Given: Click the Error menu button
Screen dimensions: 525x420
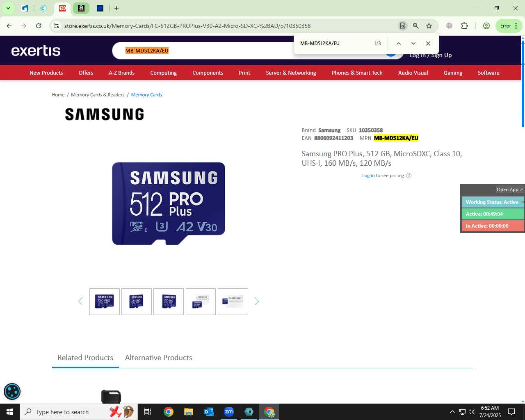Looking at the screenshot, I should [509, 26].
